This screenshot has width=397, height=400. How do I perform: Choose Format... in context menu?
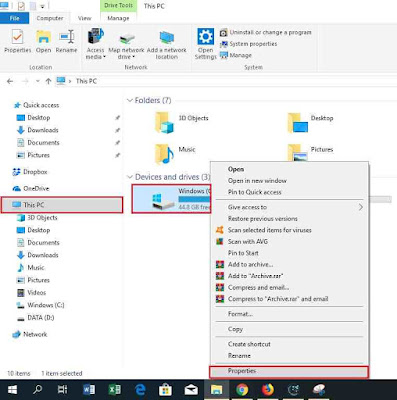(289, 314)
